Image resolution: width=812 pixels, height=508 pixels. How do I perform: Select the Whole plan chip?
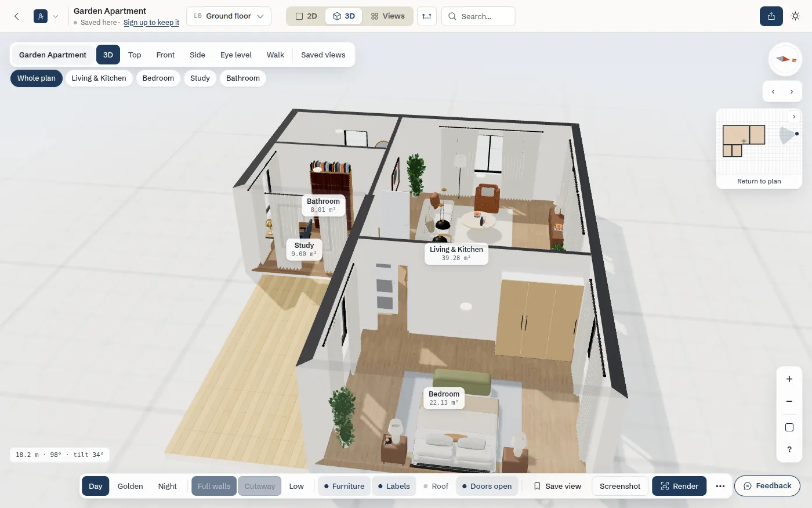pyautogui.click(x=37, y=78)
